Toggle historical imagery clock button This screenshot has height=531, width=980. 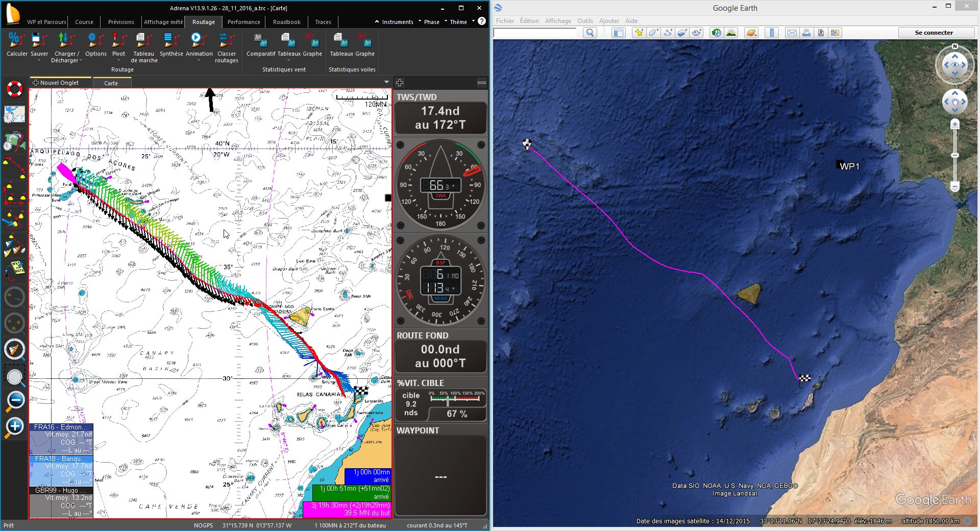717,33
